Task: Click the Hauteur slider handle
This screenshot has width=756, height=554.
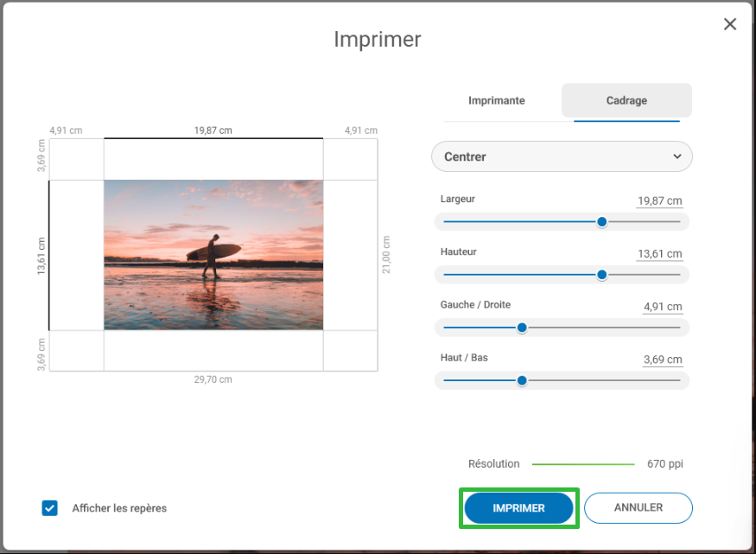Action: 601,275
